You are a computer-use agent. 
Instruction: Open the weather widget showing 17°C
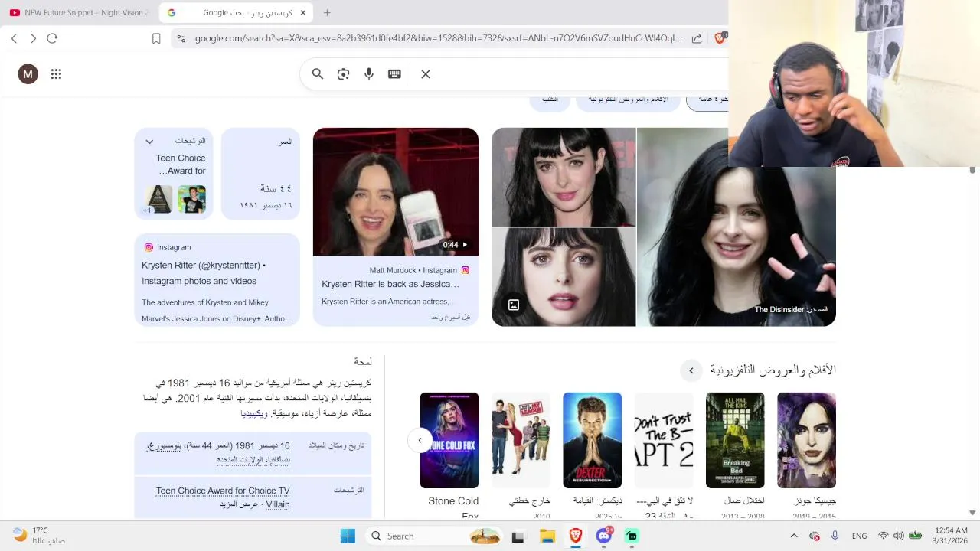point(38,535)
